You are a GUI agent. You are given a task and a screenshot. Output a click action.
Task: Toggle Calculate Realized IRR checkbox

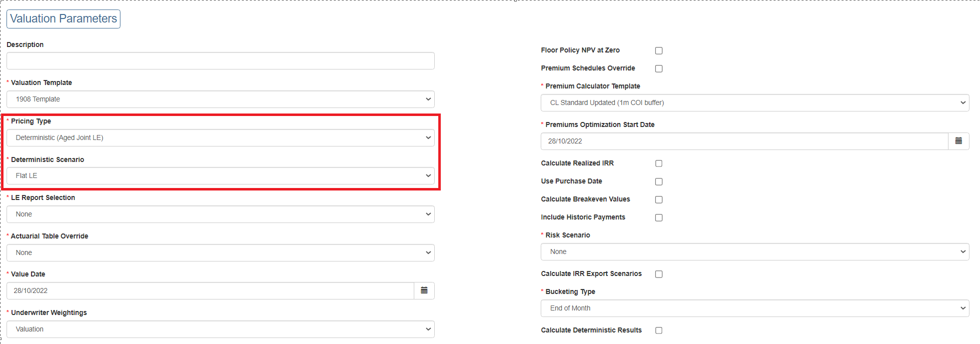[x=659, y=163]
